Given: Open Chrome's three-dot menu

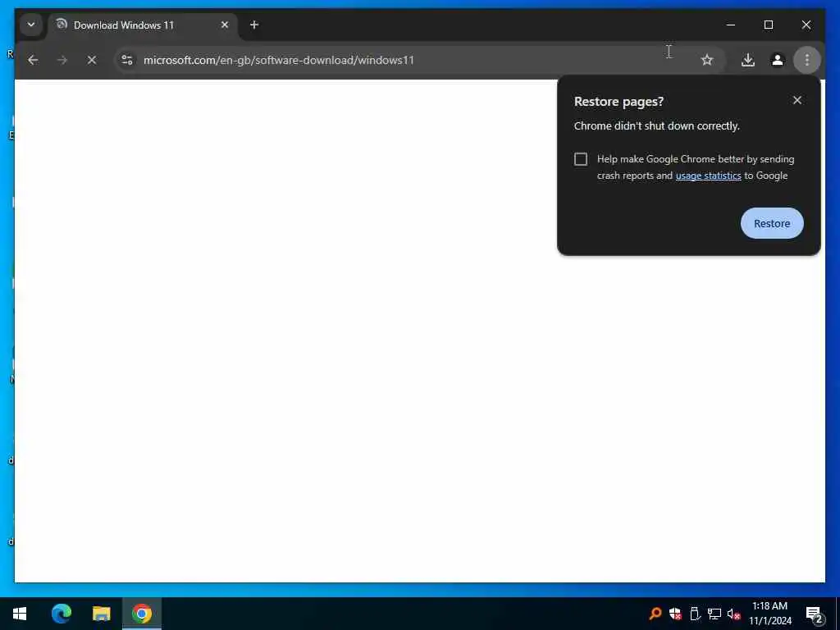Looking at the screenshot, I should click(807, 60).
